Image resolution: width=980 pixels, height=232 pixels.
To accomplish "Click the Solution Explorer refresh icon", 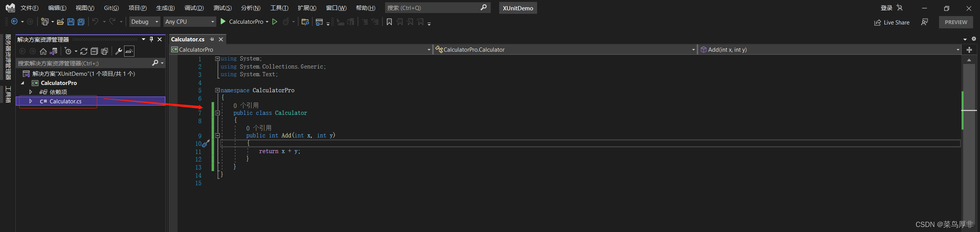I will coord(84,51).
